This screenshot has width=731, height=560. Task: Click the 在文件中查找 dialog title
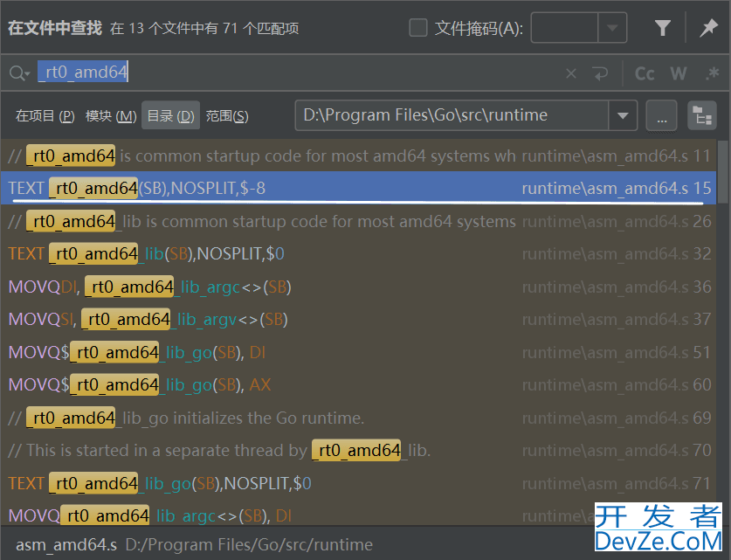coord(55,28)
